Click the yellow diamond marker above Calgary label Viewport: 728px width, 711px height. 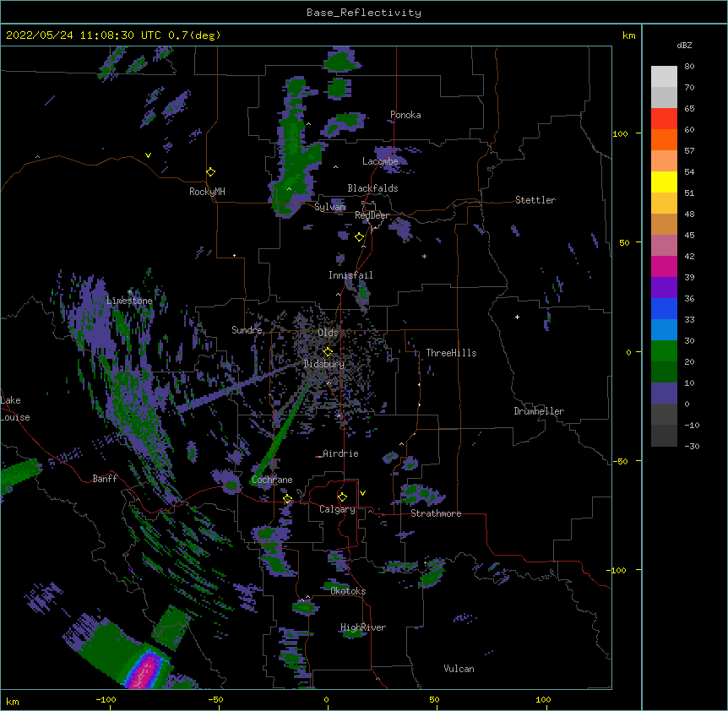pyautogui.click(x=342, y=497)
